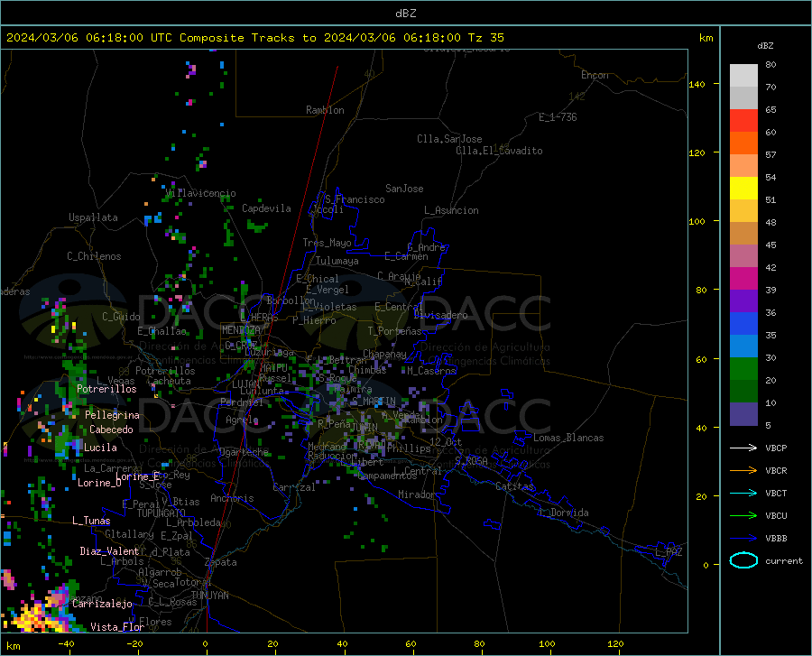Select the red swatch in dBZ scale
The width and height of the screenshot is (812, 656).
743,121
